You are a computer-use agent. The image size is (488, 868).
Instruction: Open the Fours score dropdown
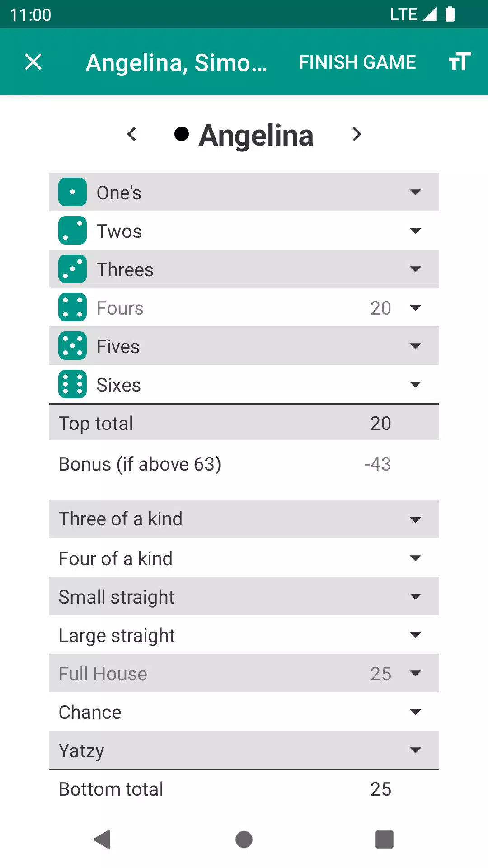(x=415, y=308)
